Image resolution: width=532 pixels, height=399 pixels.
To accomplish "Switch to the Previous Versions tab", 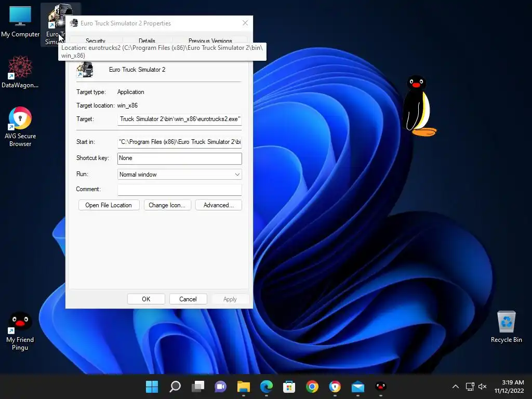I will click(x=210, y=41).
